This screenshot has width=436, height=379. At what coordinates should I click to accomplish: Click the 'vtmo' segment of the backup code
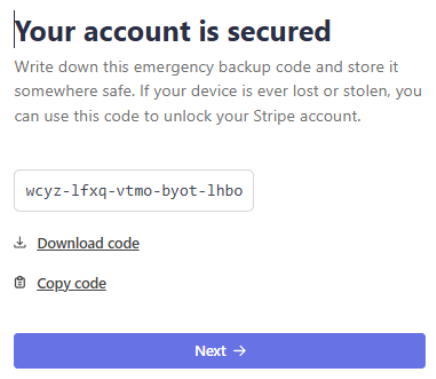point(134,191)
